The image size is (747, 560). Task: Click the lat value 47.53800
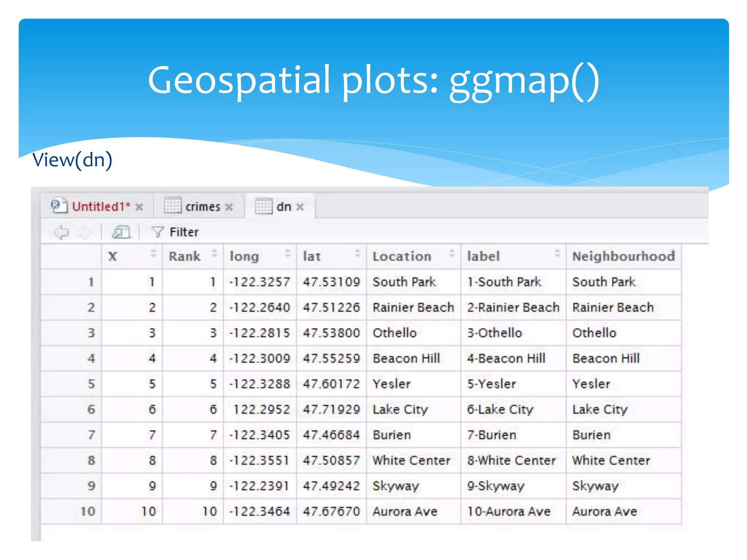coord(331,333)
